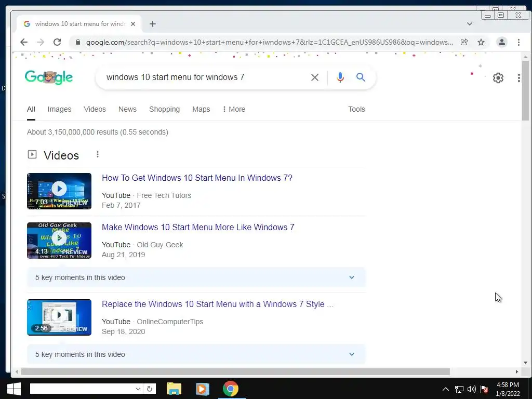Switch to Videos results tab
532x399 pixels.
coord(95,109)
